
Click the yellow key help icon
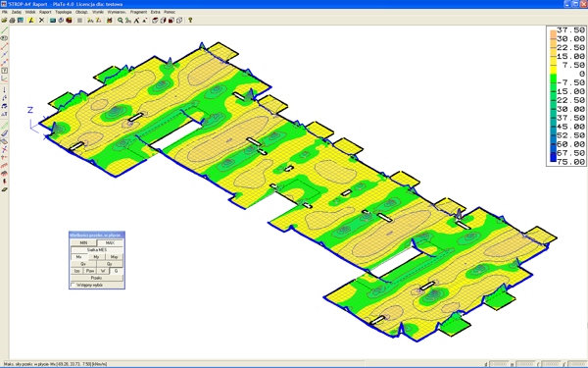coord(190,21)
